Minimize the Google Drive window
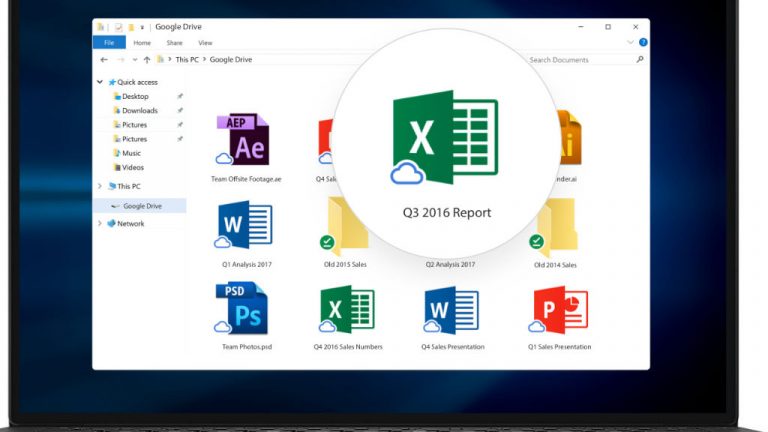Screen dimensions: 768x432 tap(581, 27)
